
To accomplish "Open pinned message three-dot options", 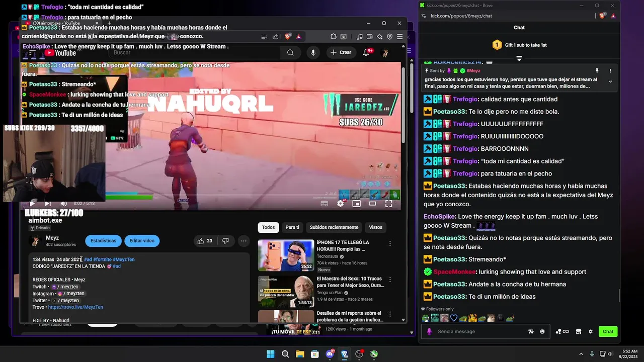I will click(610, 71).
